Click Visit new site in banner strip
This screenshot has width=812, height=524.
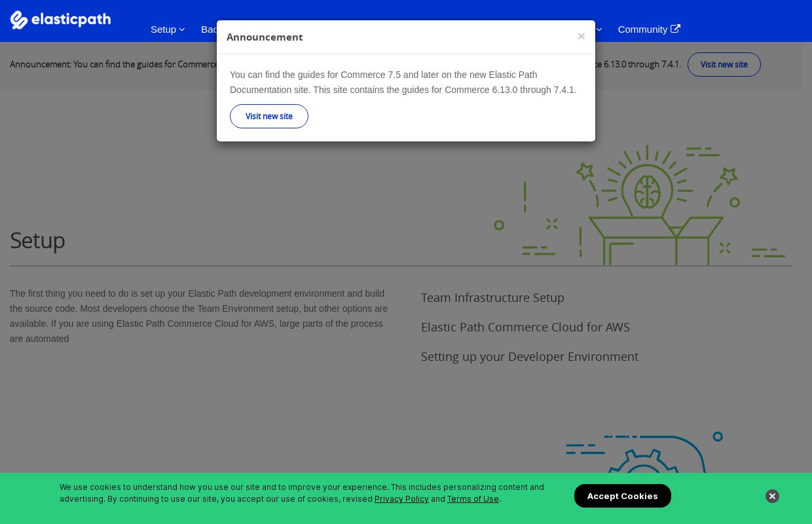tap(724, 65)
